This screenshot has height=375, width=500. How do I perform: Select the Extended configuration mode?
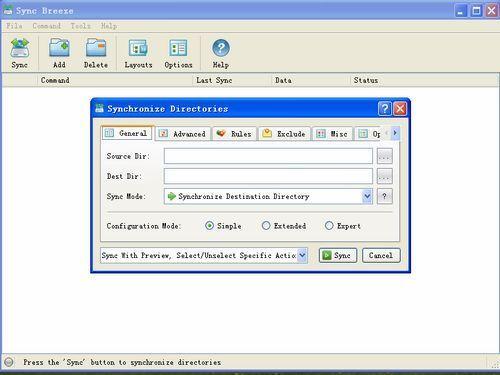266,226
